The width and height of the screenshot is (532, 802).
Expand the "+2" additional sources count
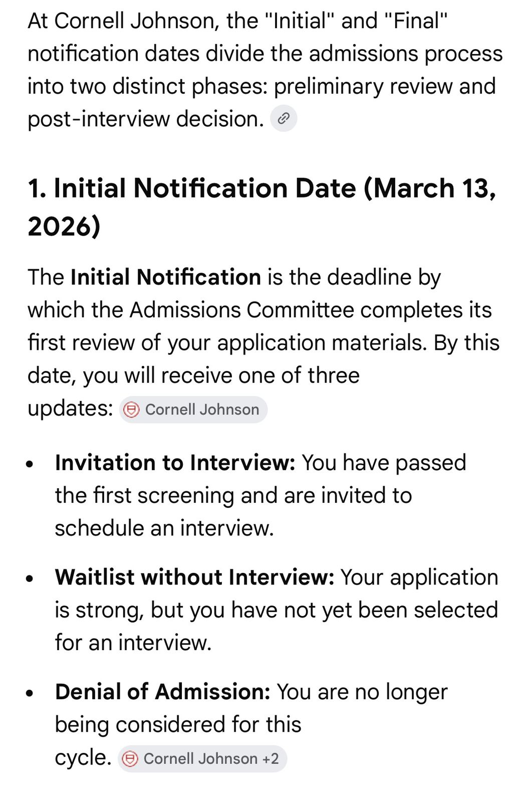[271, 759]
